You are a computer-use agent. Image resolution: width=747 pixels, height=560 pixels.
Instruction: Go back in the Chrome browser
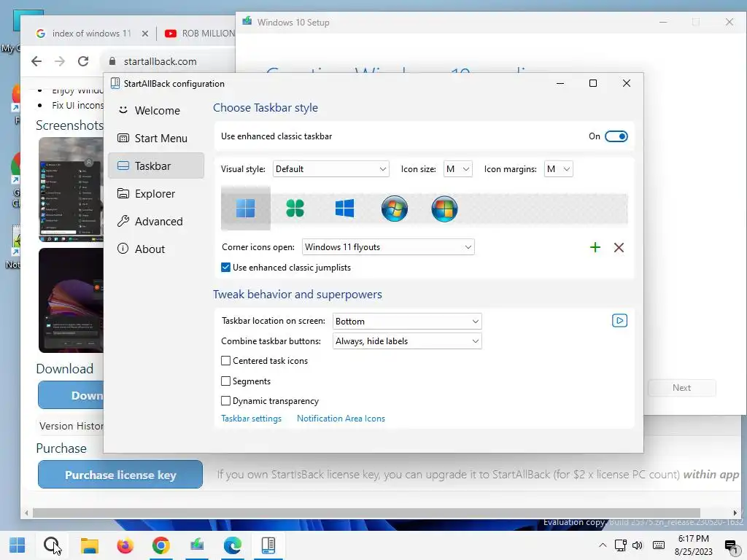click(36, 61)
